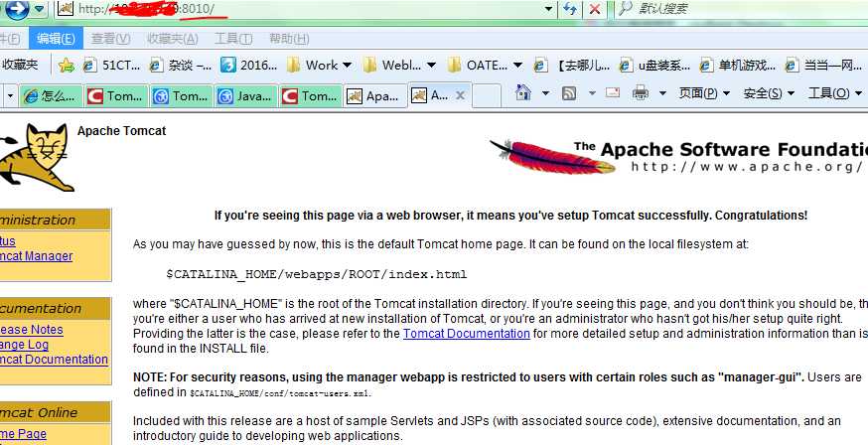Image resolution: width=868 pixels, height=445 pixels.
Task: Open the 【去哪儿... favorites bookmark
Action: click(x=572, y=66)
